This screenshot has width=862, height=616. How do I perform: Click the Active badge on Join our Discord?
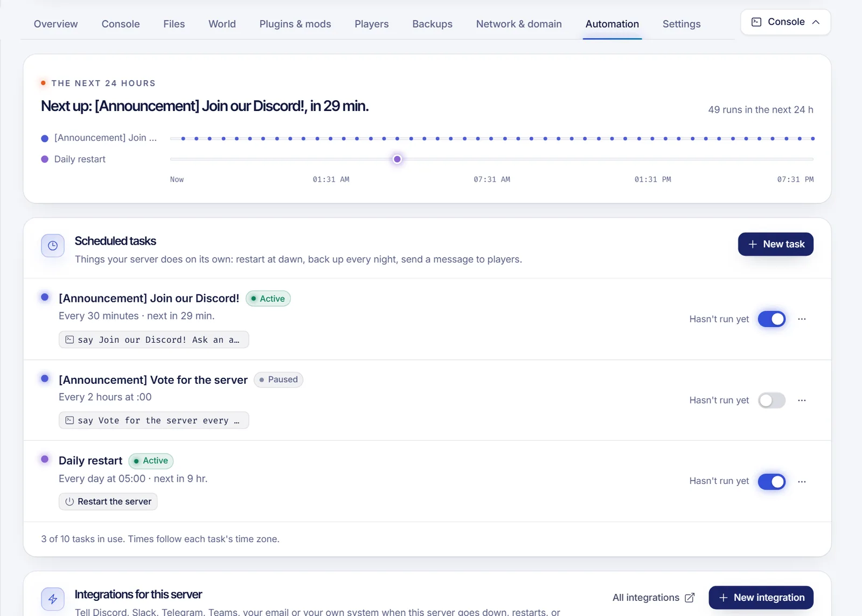(268, 299)
